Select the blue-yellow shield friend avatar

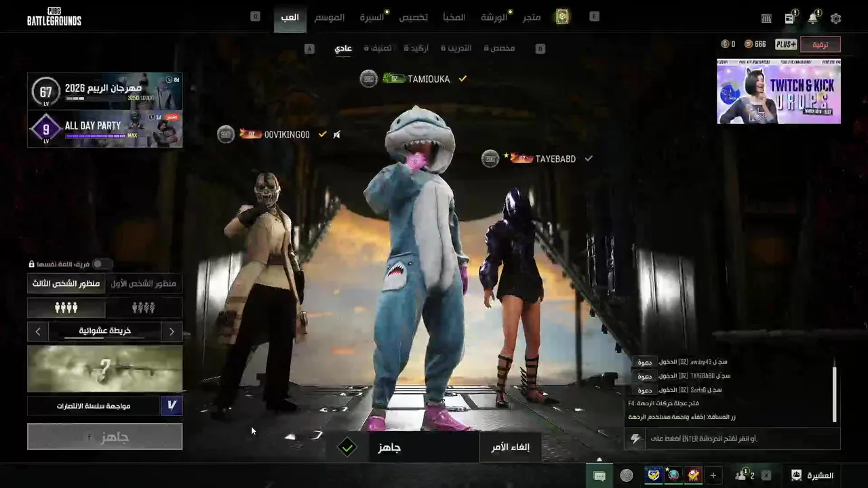click(x=653, y=475)
